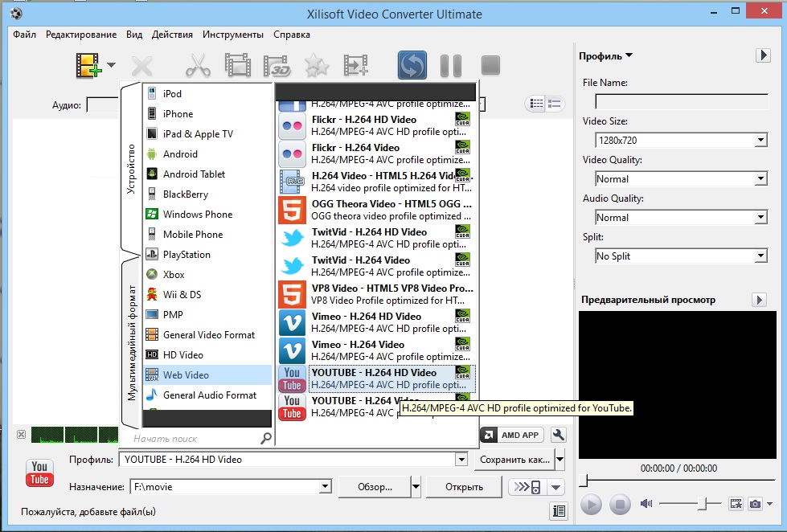This screenshot has height=532, width=787.
Task: Expand the Назначение path dropdown
Action: pyautogui.click(x=326, y=487)
